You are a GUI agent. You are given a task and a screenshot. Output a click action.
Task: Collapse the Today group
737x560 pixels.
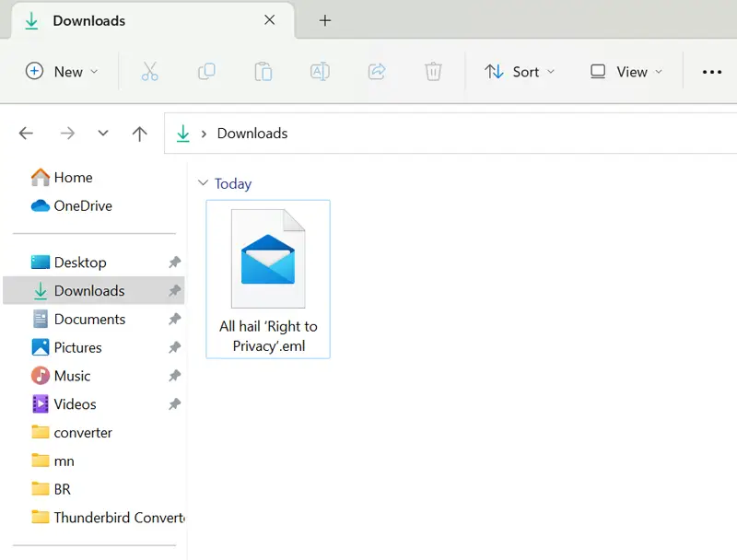(x=203, y=184)
